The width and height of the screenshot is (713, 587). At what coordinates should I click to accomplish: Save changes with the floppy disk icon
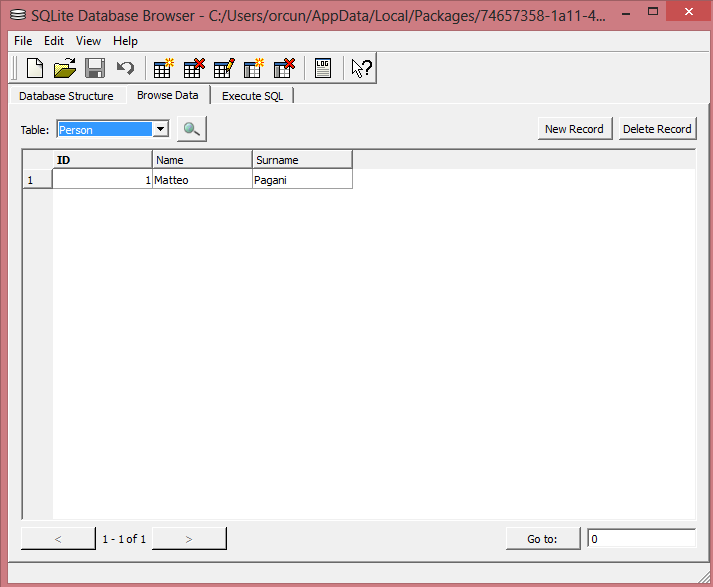tap(95, 69)
